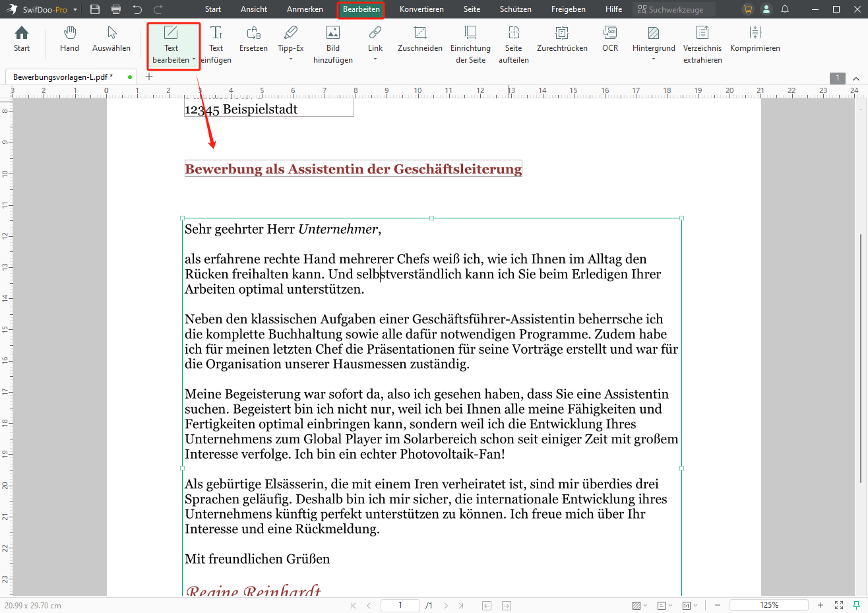Run the OCR tool
The image size is (868, 613).
[610, 40]
